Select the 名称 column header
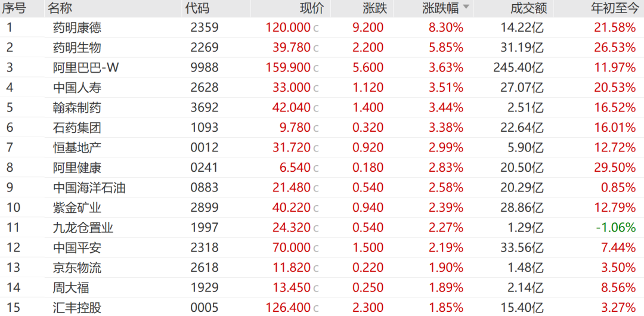 point(60,8)
